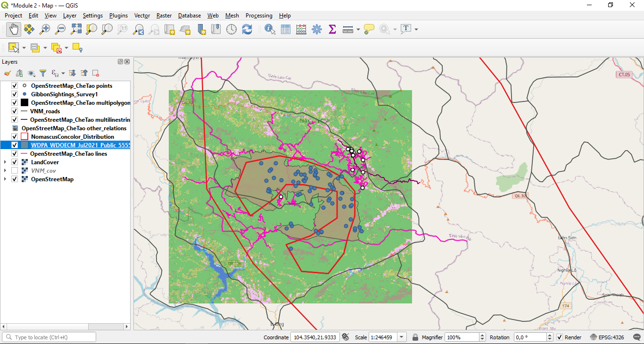Open Layer Styling panel brush icon

[x=7, y=73]
